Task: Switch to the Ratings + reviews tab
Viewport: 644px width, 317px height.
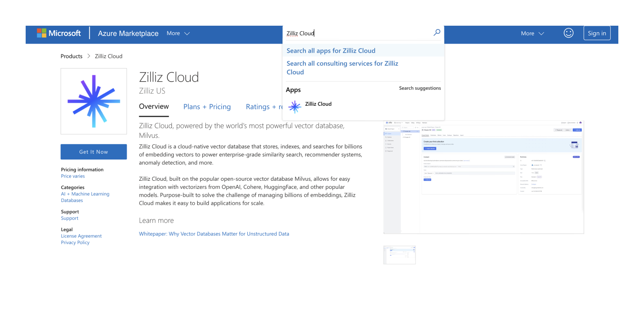Action: pos(264,107)
